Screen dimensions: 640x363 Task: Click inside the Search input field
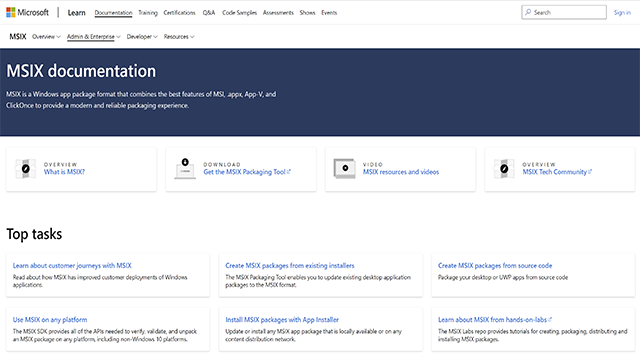[564, 12]
